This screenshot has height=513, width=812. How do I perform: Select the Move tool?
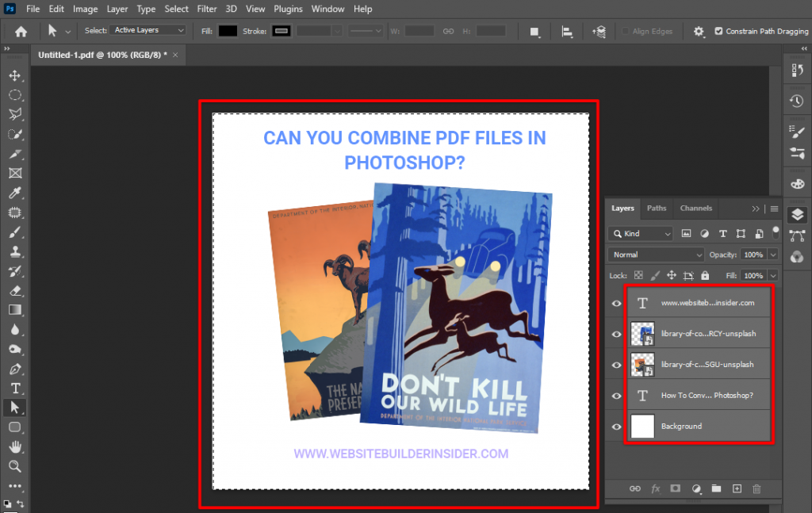tap(14, 75)
